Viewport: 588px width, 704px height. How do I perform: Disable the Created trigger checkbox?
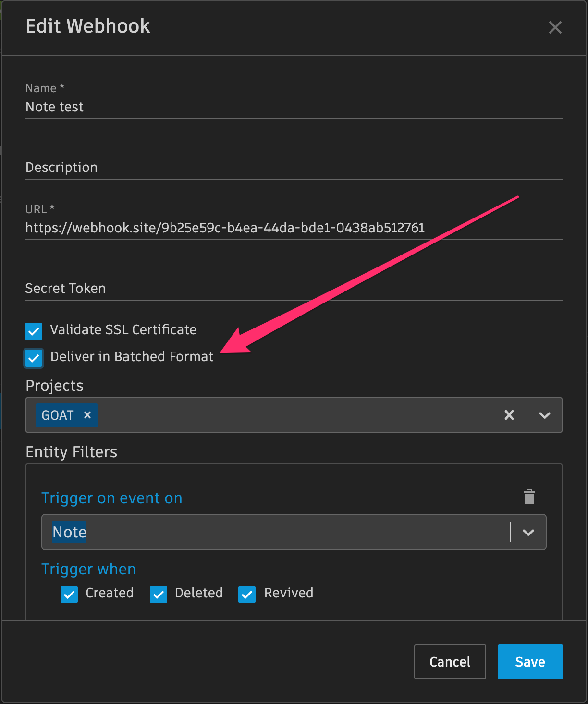tap(69, 594)
